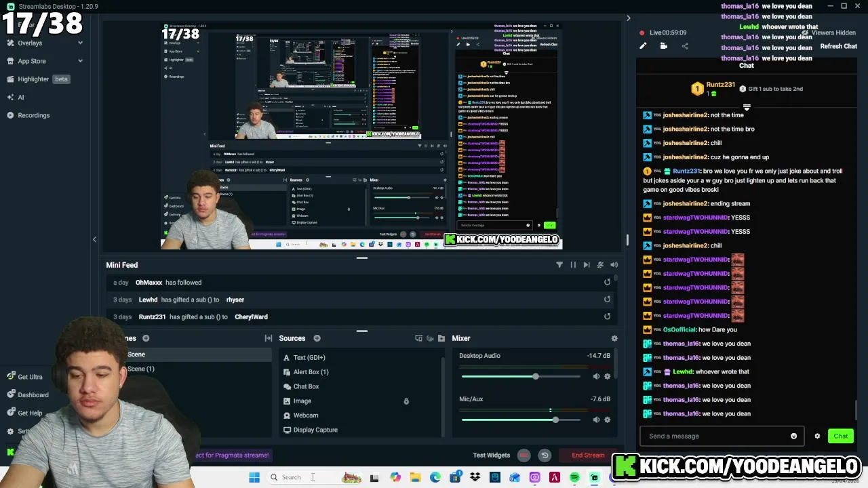Open Dropbox from the taskbar
868x488 pixels.
pos(475,477)
